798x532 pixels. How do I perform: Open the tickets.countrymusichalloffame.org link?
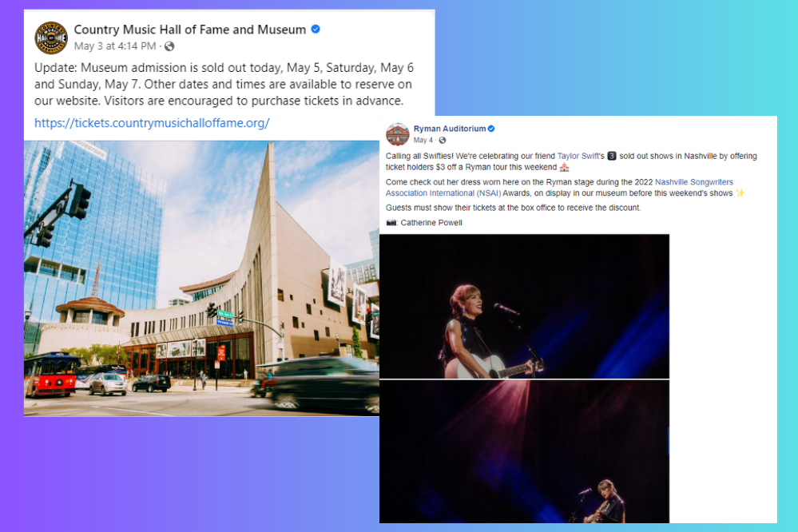click(152, 123)
